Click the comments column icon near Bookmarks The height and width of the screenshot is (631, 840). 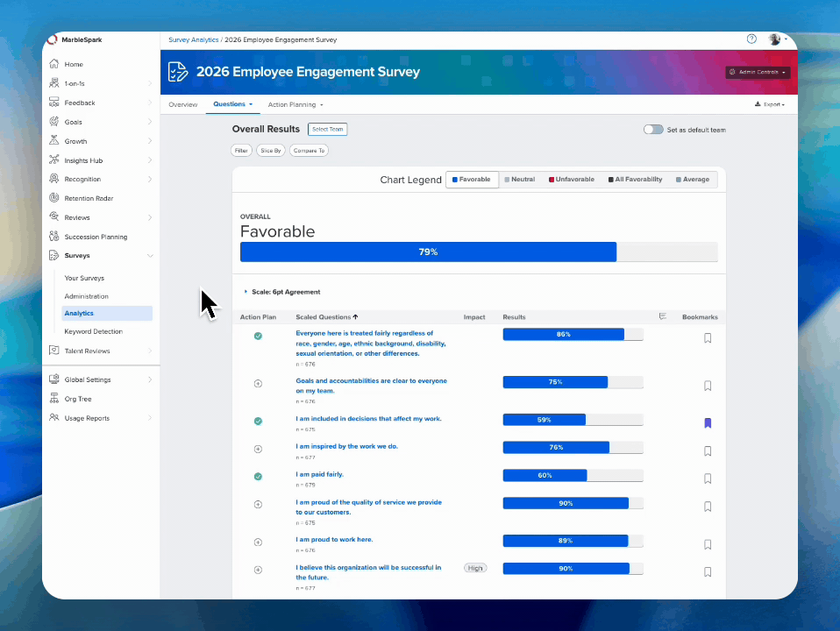coord(663,316)
